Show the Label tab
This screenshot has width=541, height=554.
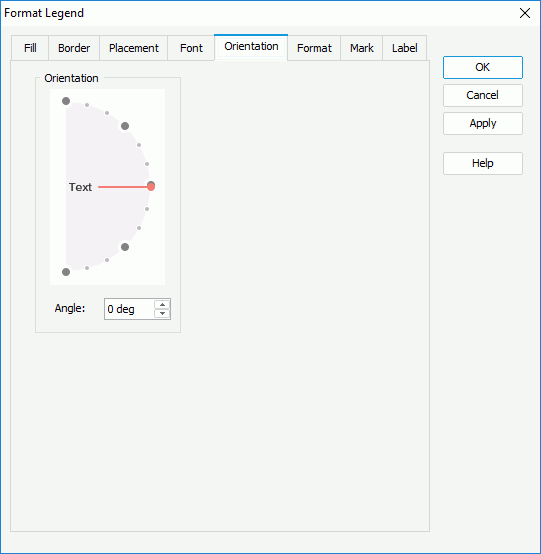pos(405,48)
